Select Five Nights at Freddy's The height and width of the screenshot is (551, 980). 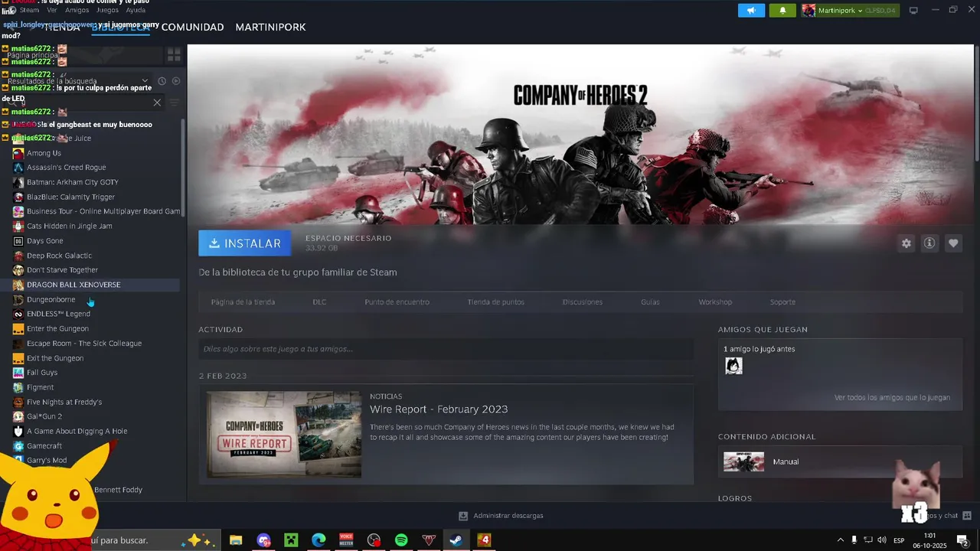click(x=64, y=402)
